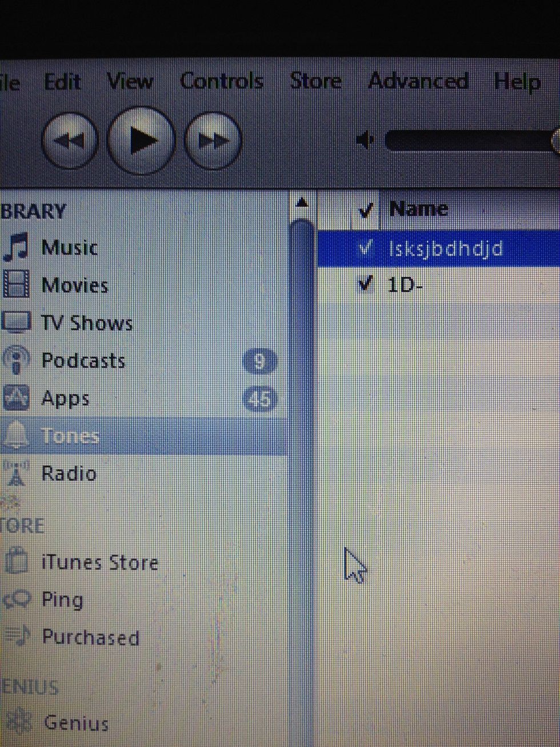Uncheck the 1D- tone checkbox
This screenshot has width=560, height=747.
365,283
